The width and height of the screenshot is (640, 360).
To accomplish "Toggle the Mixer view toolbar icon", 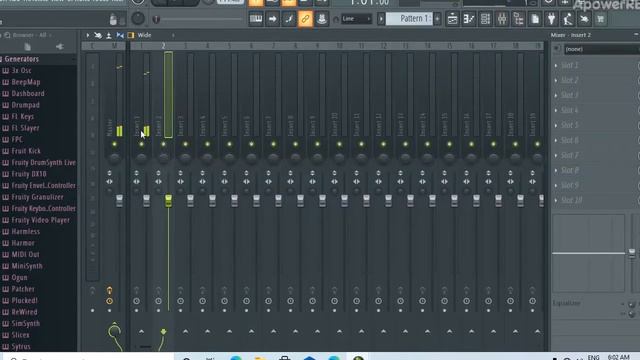I will (502, 19).
